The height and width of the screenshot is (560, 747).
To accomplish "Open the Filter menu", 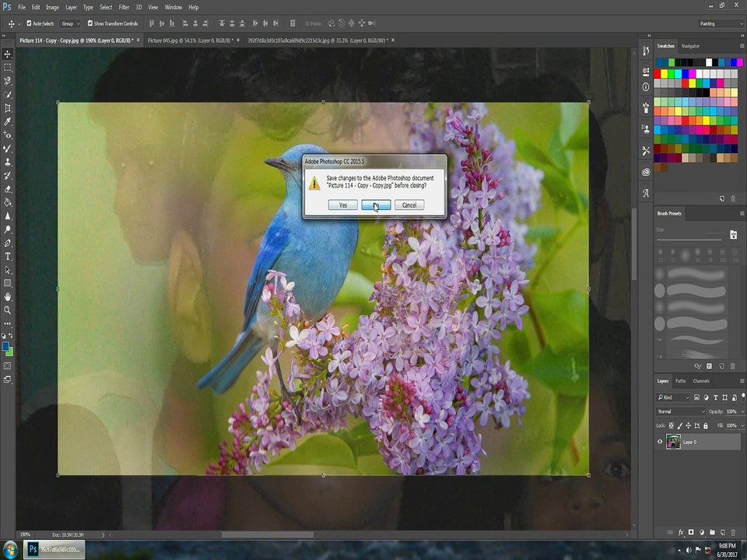I will (x=124, y=7).
